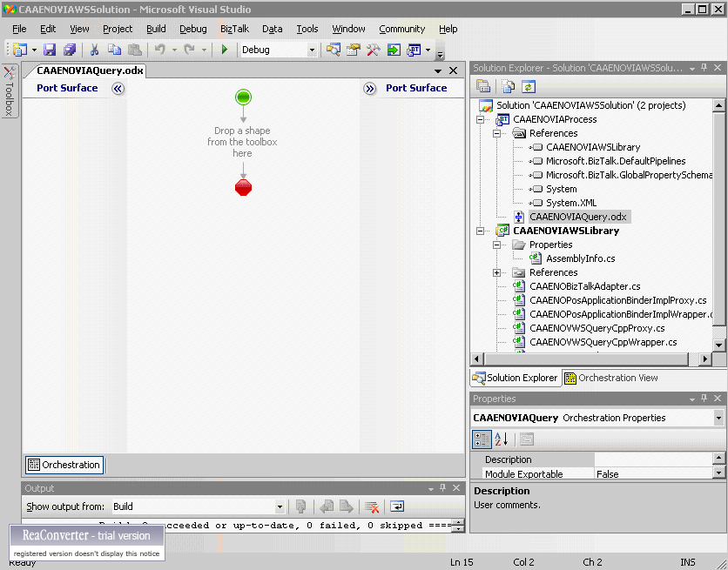This screenshot has width=728, height=570.
Task: Click the Orchestration tab at bottom of designer
Action: click(64, 465)
